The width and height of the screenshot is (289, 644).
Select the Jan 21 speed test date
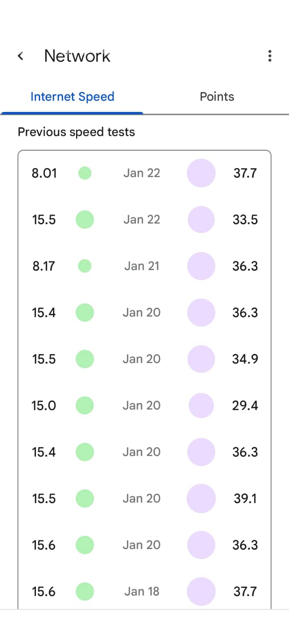click(x=142, y=266)
